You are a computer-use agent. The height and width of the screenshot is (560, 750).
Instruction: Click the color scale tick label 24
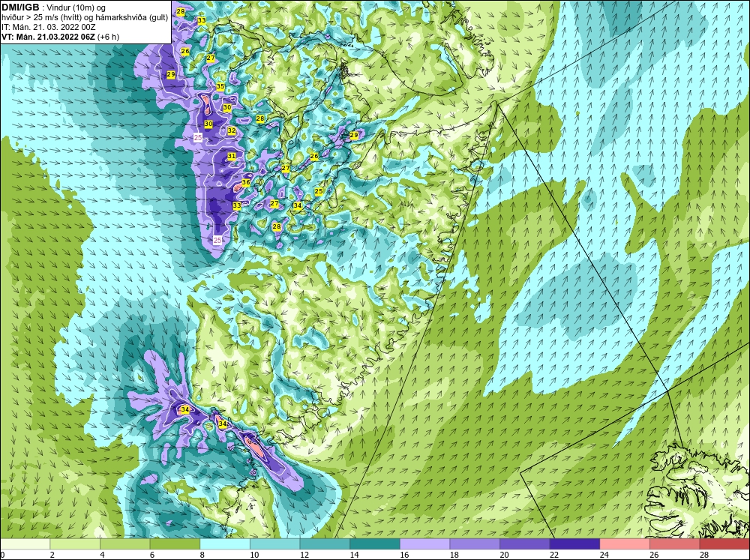tap(604, 555)
